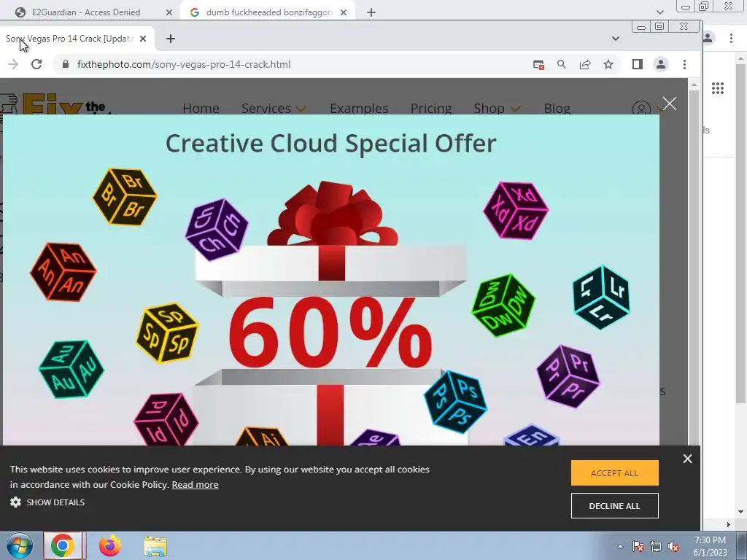Open the back window's three-dot menu
The height and width of the screenshot is (560, 747).
[731, 38]
